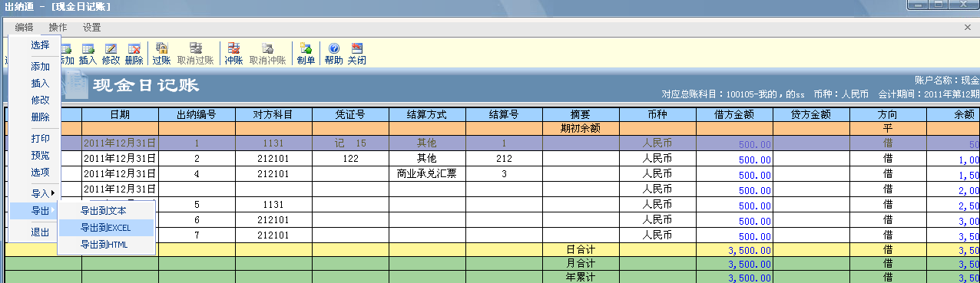The image size is (980, 283).
Task: Click the 制单 (make voucher) toolbar icon
Action: 306,54
